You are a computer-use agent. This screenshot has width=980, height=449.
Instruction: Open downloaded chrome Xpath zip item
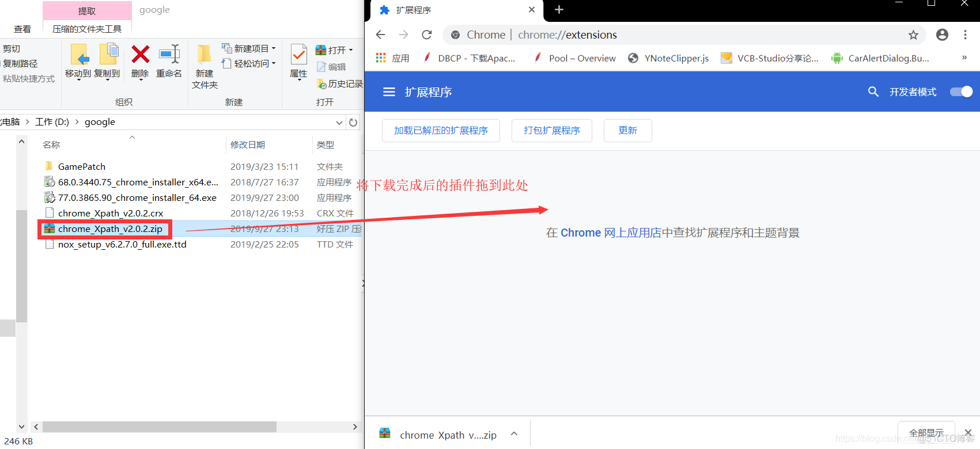pos(438,435)
